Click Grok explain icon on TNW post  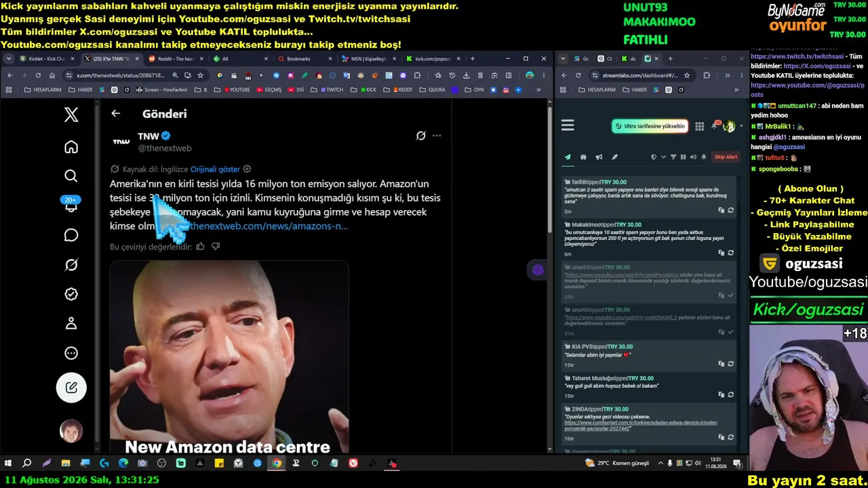pyautogui.click(x=420, y=136)
